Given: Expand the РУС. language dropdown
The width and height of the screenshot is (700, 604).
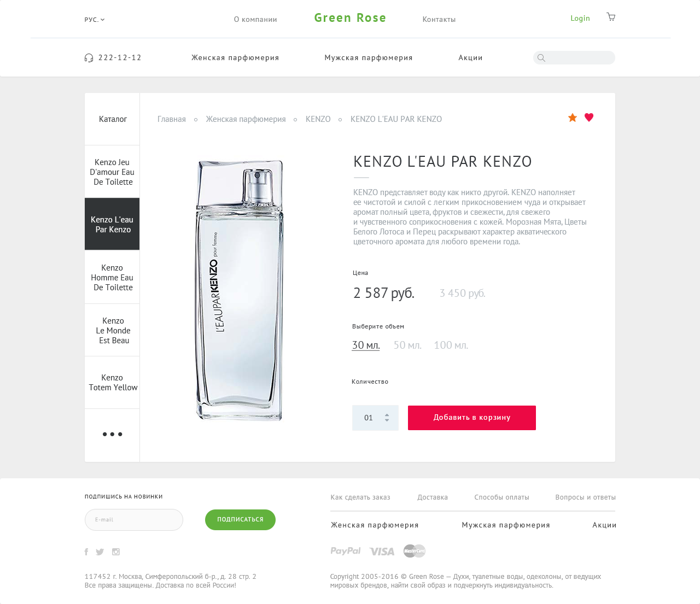Looking at the screenshot, I should tap(95, 20).
